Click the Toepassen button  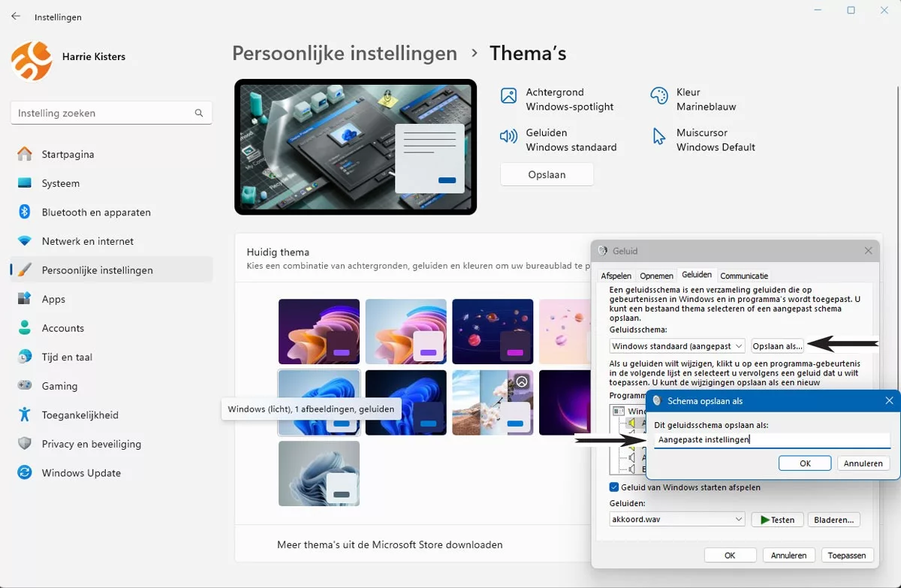point(847,555)
